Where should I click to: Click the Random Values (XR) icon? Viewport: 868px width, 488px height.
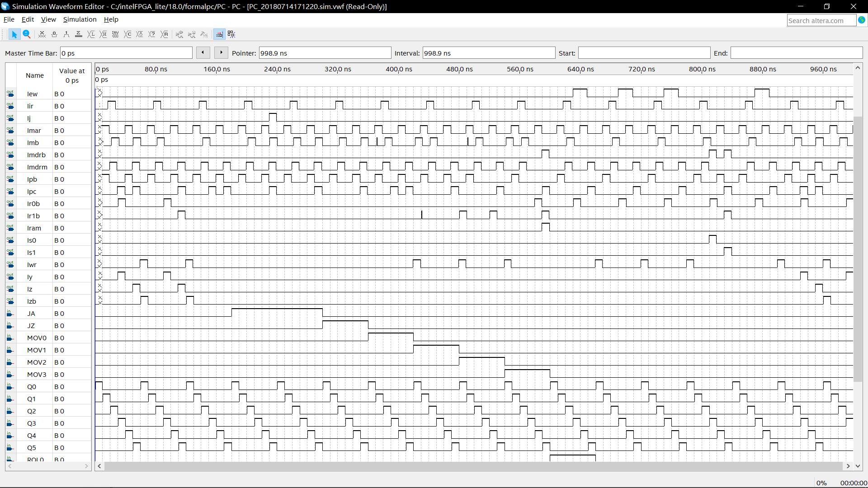pos(165,34)
